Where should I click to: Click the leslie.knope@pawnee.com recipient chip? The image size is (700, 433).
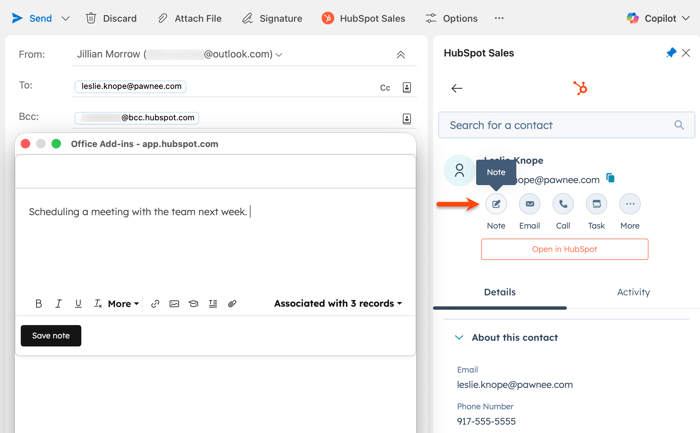click(x=131, y=86)
